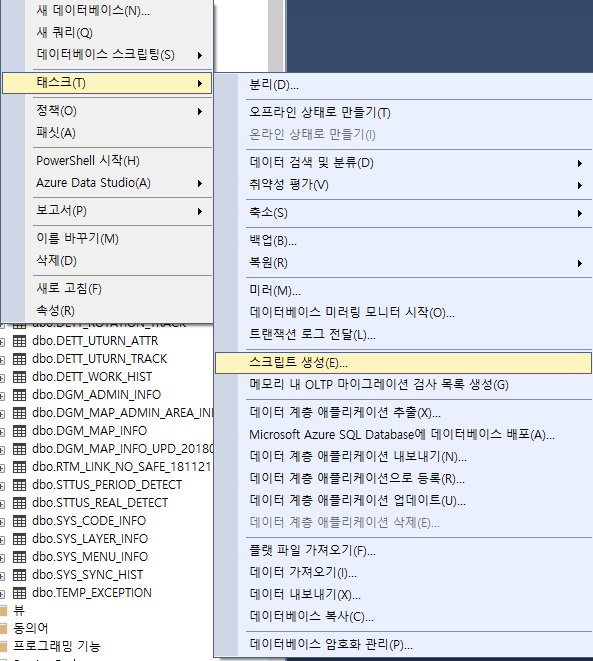Click the table icon for dbo.SYS_LAYER_INFO
Image resolution: width=593 pixels, height=661 pixels.
click(19, 539)
